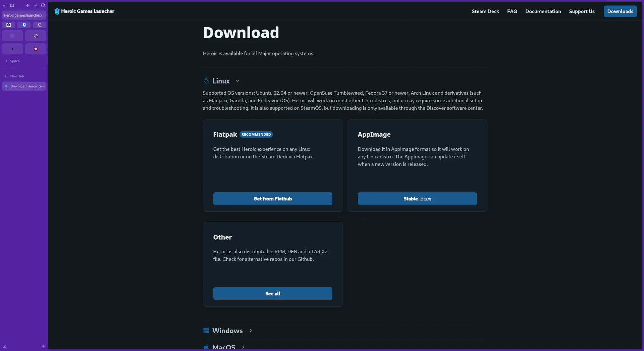Screen dimensions: 644x351
Task: Collapse the Linux section chevron
Action: [x=237, y=81]
